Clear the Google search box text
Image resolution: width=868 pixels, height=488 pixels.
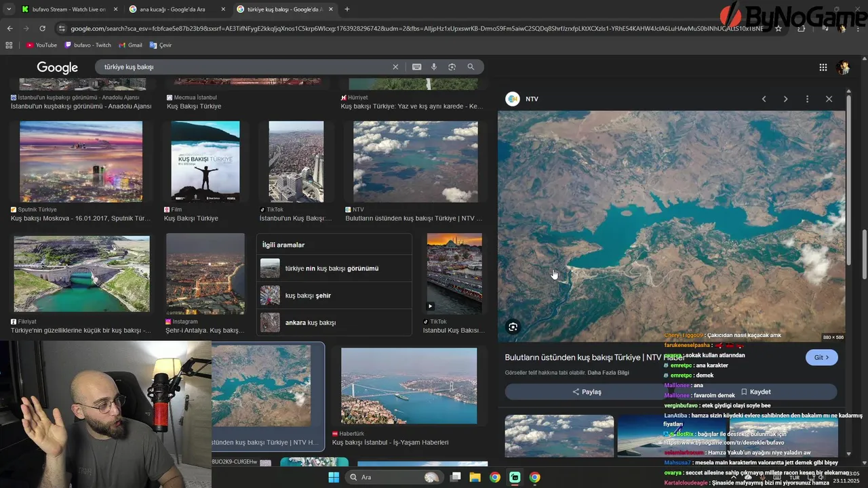(x=395, y=67)
